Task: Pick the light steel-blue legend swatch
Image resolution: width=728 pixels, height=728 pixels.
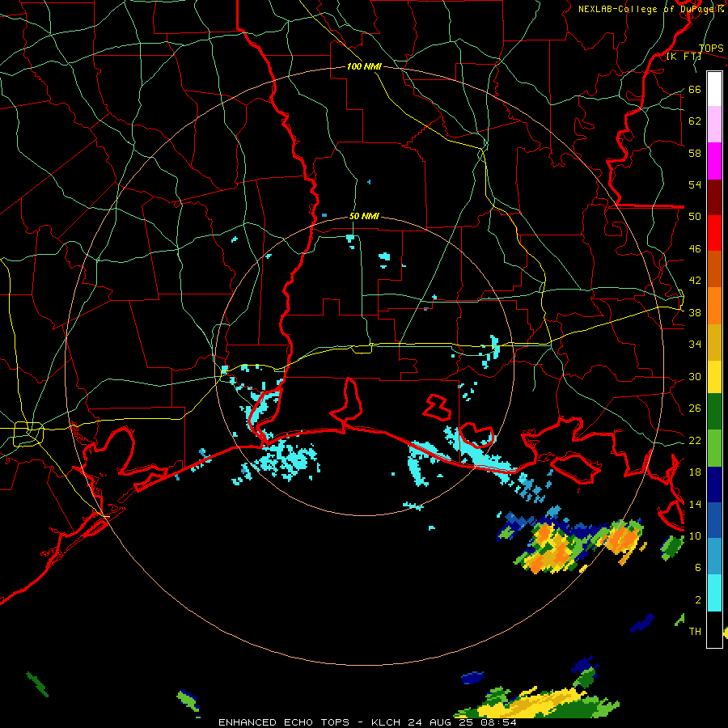Action: [714, 557]
